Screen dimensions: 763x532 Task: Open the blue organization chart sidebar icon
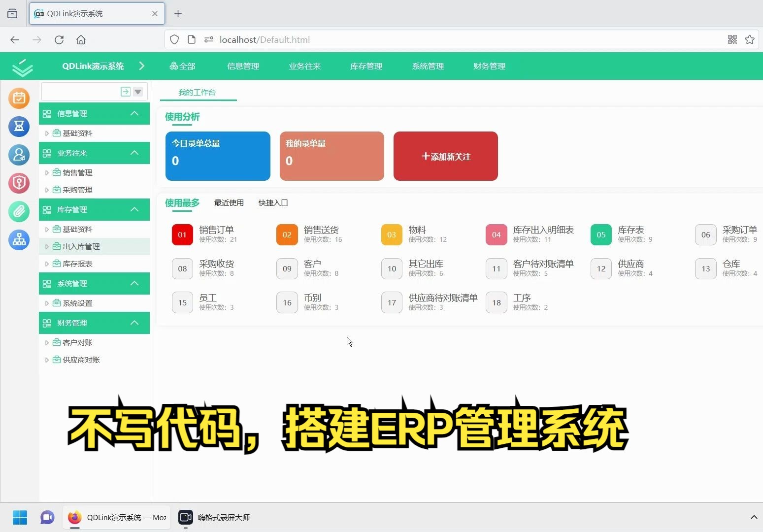(19, 240)
